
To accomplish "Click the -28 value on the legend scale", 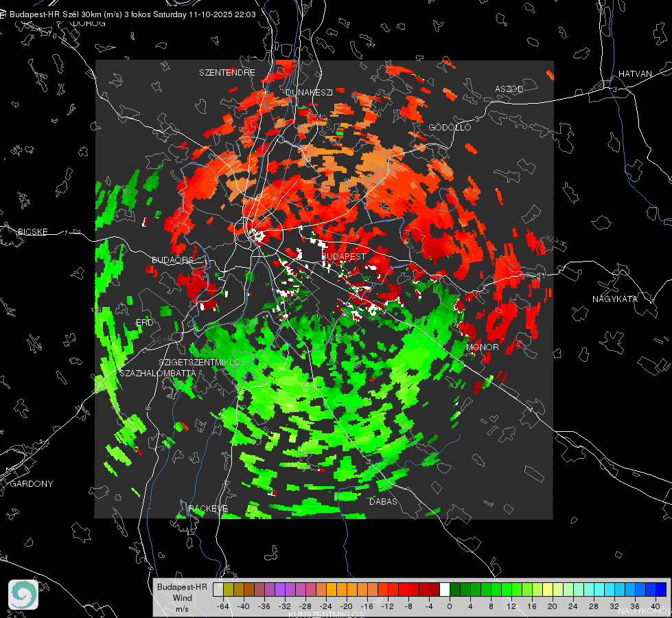I will [305, 606].
